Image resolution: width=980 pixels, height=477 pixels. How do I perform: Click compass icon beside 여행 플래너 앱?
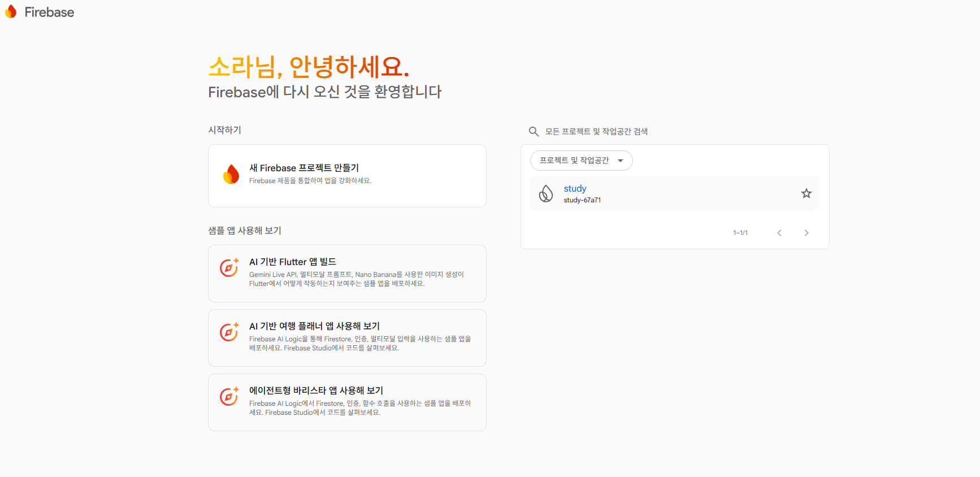click(229, 332)
